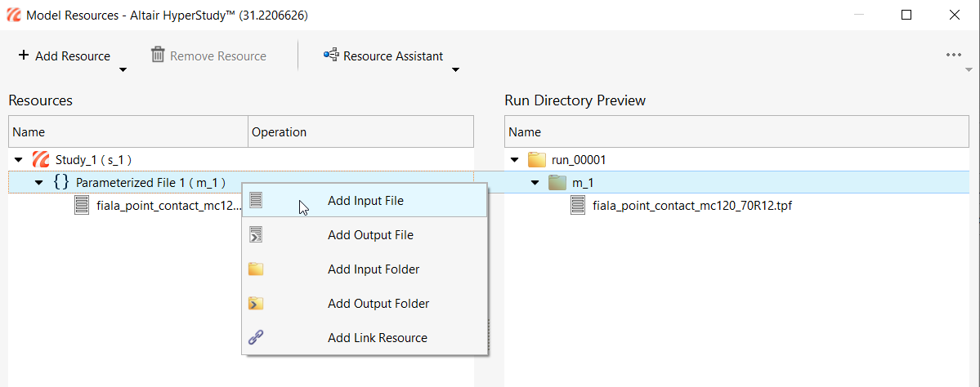
Task: Open the three-dots overflow menu
Action: 953,55
